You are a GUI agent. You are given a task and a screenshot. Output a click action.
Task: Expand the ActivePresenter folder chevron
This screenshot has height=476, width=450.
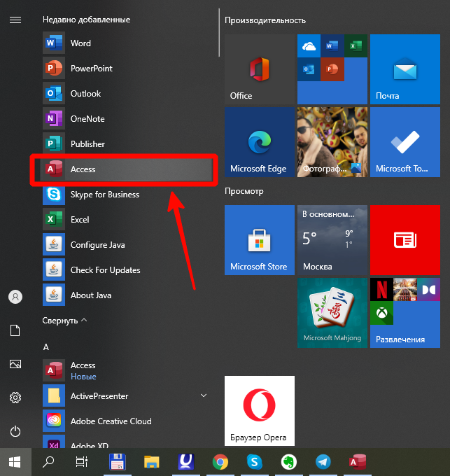point(204,395)
